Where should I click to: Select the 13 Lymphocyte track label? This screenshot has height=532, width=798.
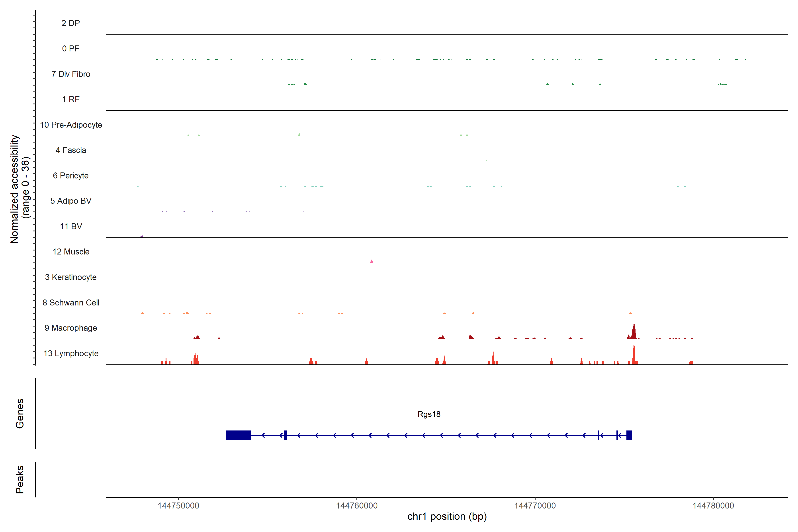coord(70,354)
